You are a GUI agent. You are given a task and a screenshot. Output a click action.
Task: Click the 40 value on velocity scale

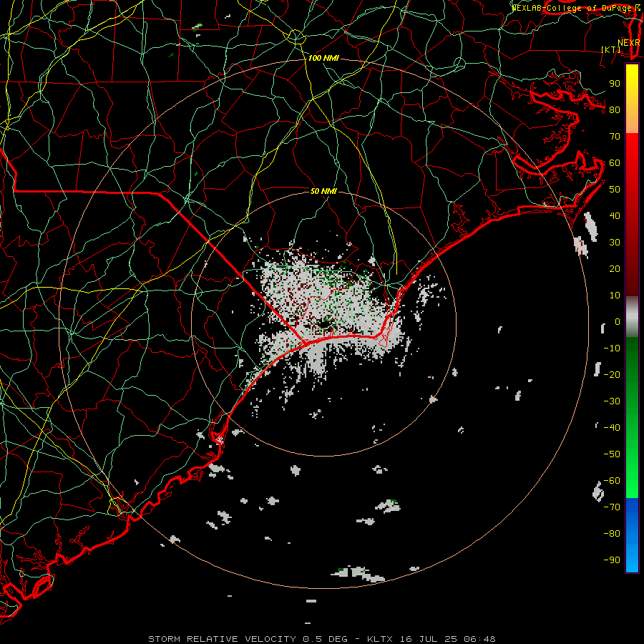coord(615,215)
